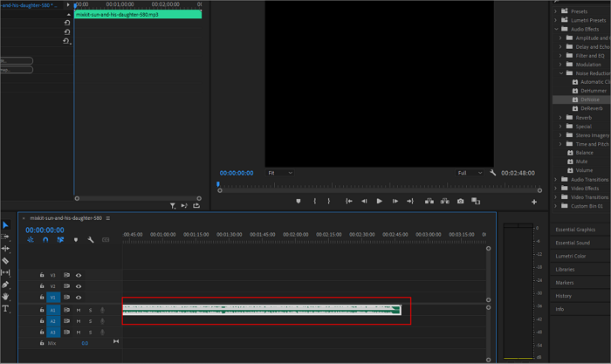
Task: Toggle V1 track output eye
Action: pos(79,298)
